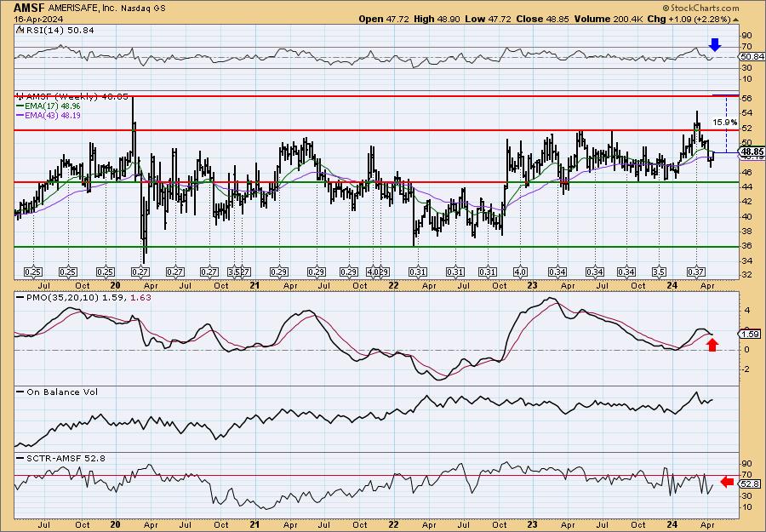Click the Nasdaq GS exchange label
The image size is (766, 532).
[143, 8]
